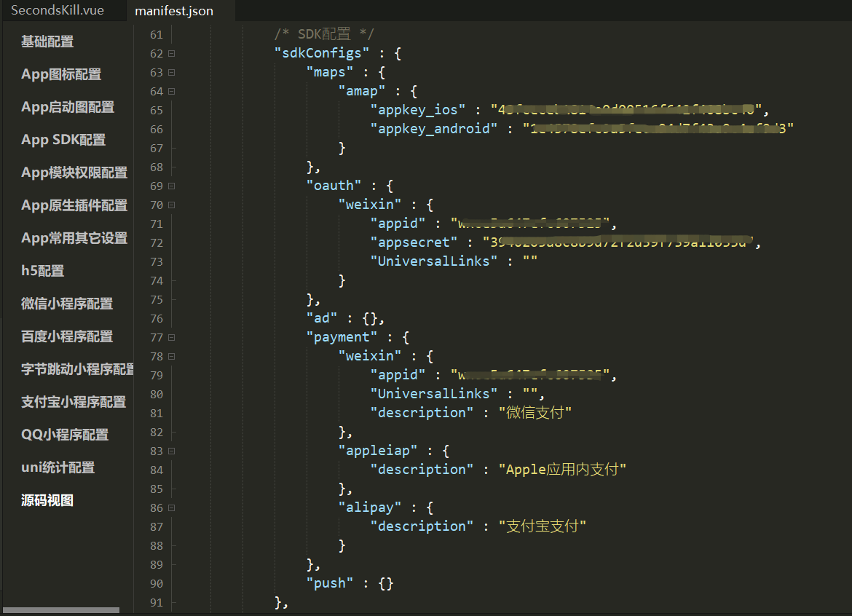This screenshot has width=852, height=616.
Task: Click the "UniversalLinks" key on line 80
Action: (x=433, y=393)
